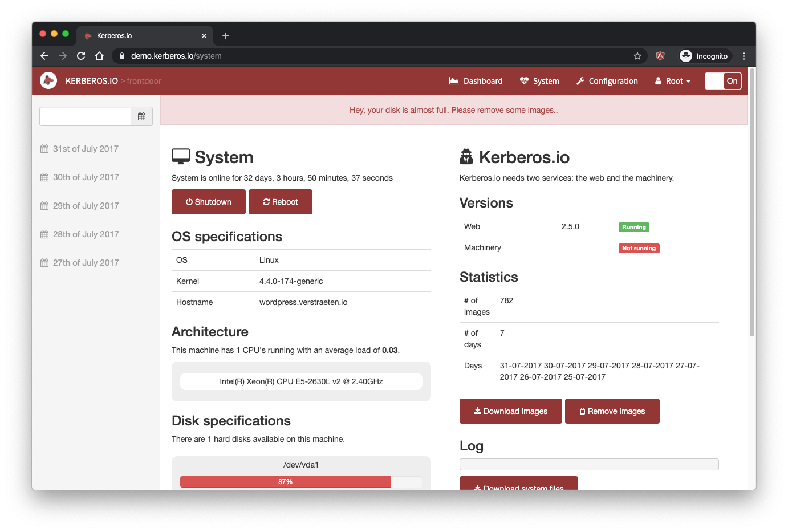788x532 pixels.
Task: Toggle the On/Off machinery switch
Action: pos(723,81)
